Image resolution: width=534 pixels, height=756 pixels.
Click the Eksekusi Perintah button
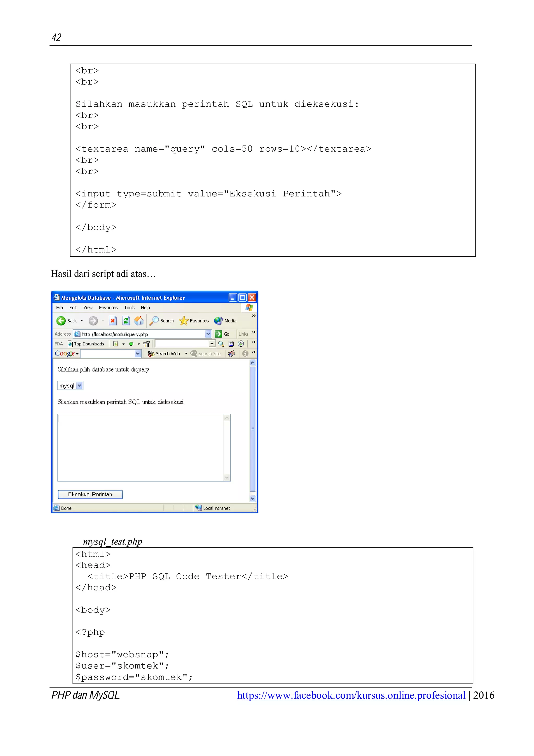coord(90,494)
